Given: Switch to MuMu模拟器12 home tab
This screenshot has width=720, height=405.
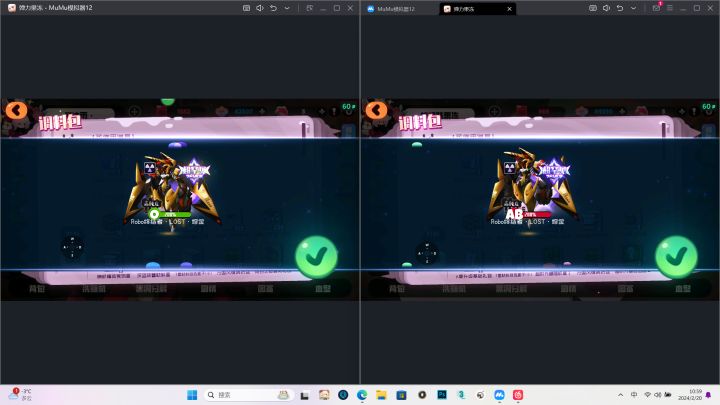Looking at the screenshot, I should pos(392,9).
